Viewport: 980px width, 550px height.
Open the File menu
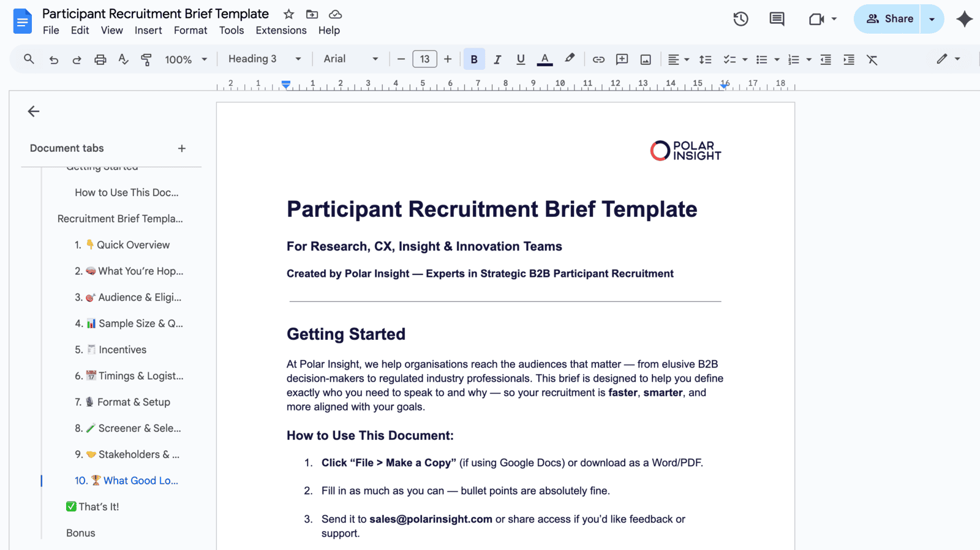click(51, 30)
